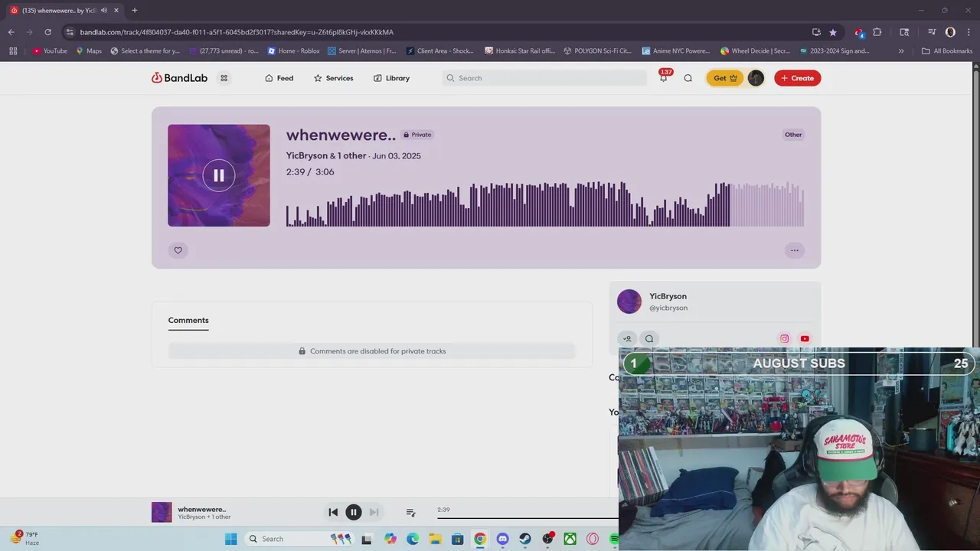Skip to previous track in bottom player

click(x=333, y=512)
